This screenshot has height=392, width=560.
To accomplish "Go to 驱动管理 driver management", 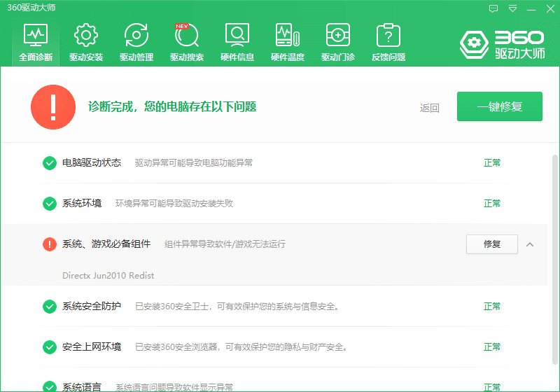I will (136, 43).
